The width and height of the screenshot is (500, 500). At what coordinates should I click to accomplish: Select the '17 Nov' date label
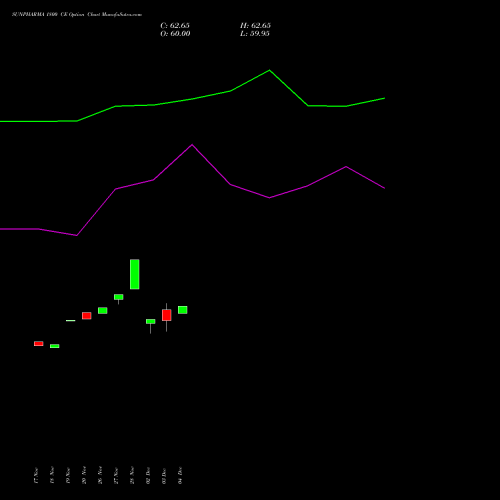(36, 476)
